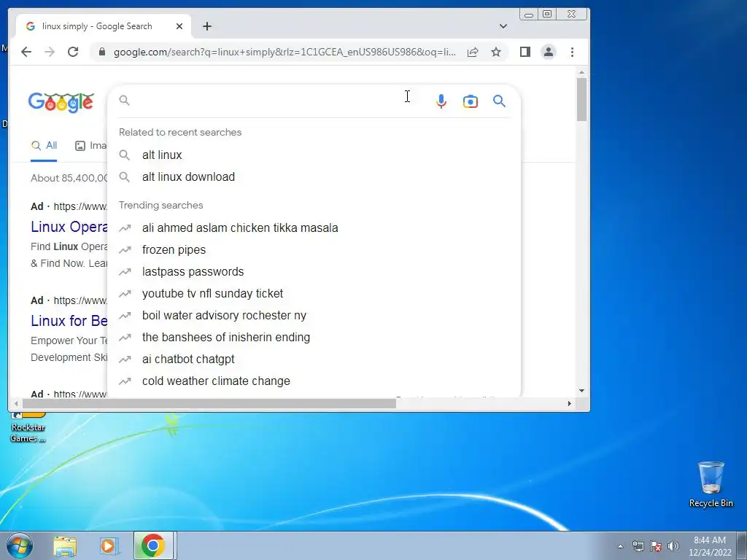Select the Rockstar Games desktop shortcut
Image resolution: width=747 pixels, height=560 pixels.
pyautogui.click(x=28, y=429)
